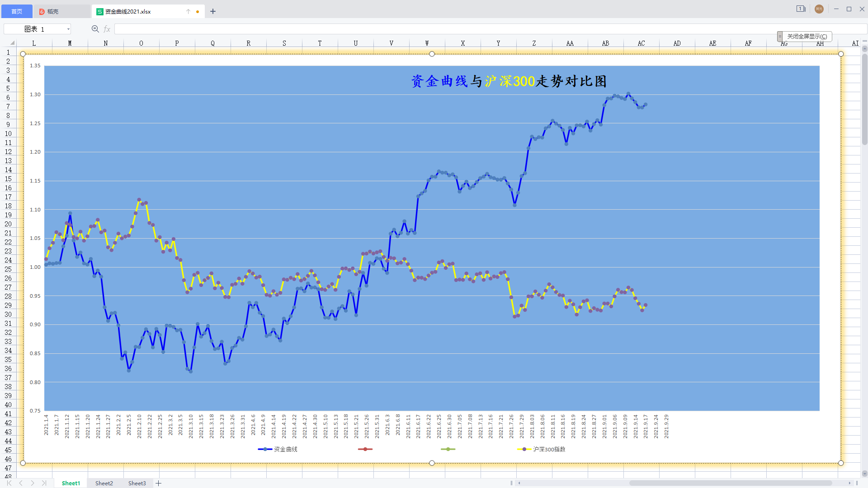Screen dimensions: 868x488
Task: Open a new tab with plus icon
Action: coord(213,11)
